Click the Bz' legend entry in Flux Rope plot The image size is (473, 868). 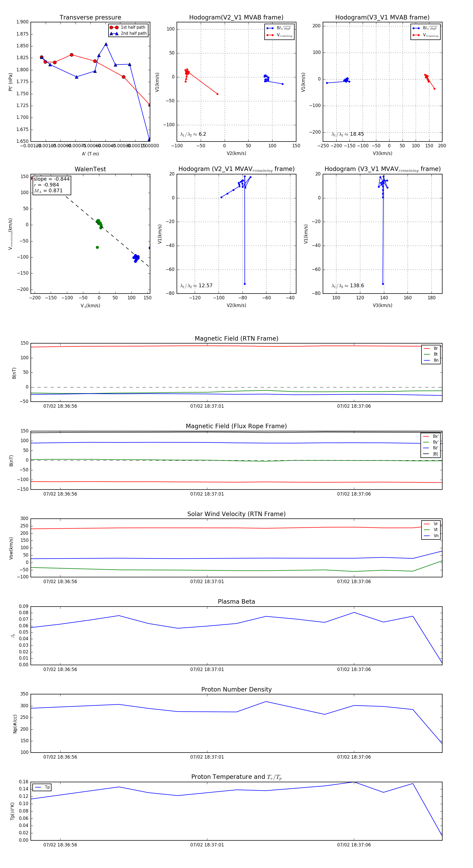[431, 448]
